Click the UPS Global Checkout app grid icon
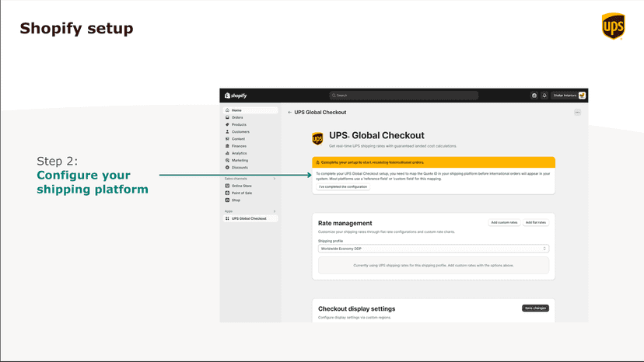This screenshot has height=362, width=644. coord(227,219)
